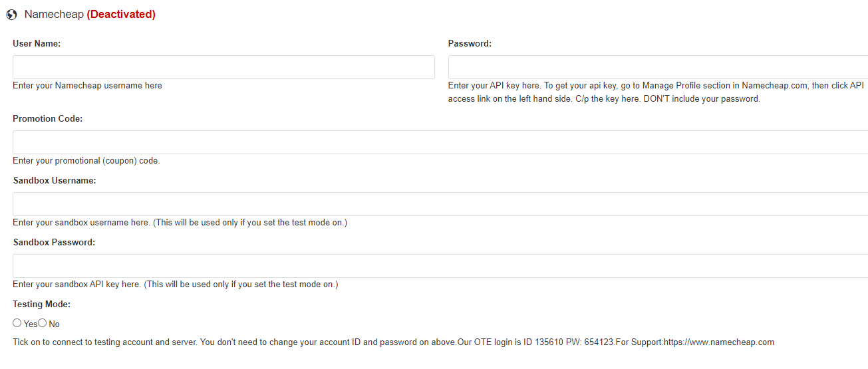The height and width of the screenshot is (369, 868).
Task: Click the red (Deactivated) status text
Action: coord(121,14)
